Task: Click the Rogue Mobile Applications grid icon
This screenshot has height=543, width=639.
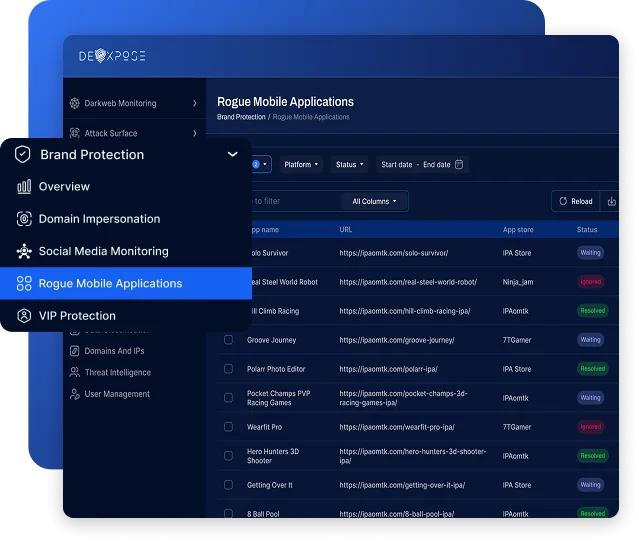Action: (x=24, y=283)
